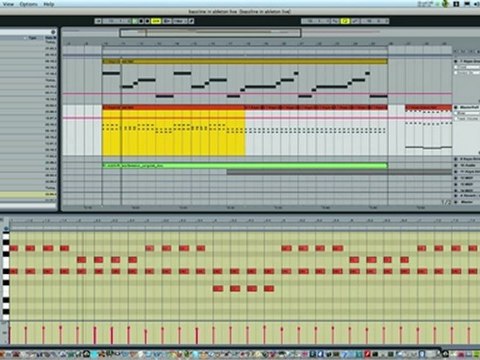480x360 pixels.
Task: Unfold the 12 MIDI track
Action: click(456, 178)
